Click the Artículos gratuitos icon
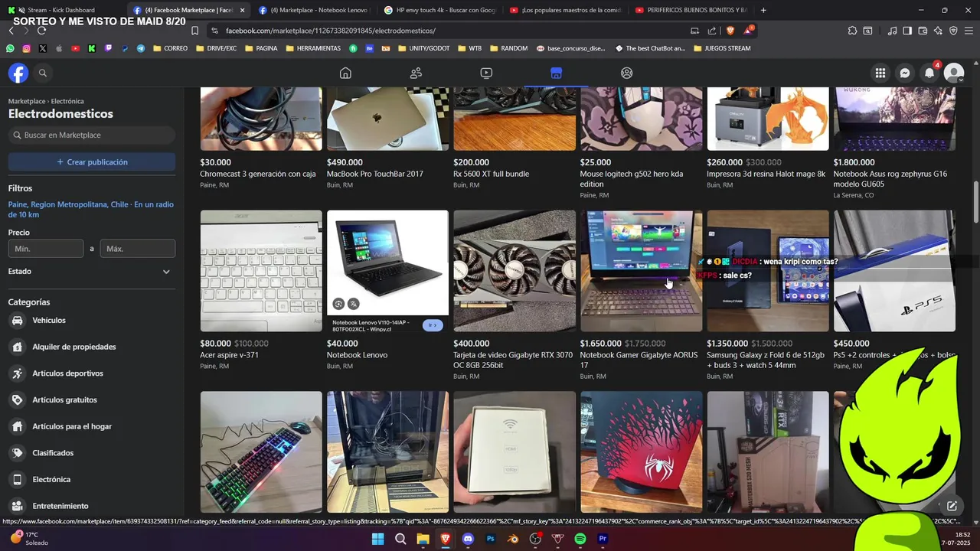Viewport: 980px width, 551px height. point(17,400)
